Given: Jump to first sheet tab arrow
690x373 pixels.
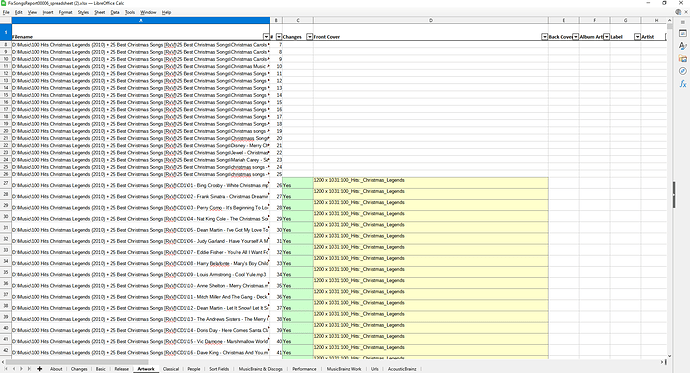Looking at the screenshot, I should pos(7,369).
